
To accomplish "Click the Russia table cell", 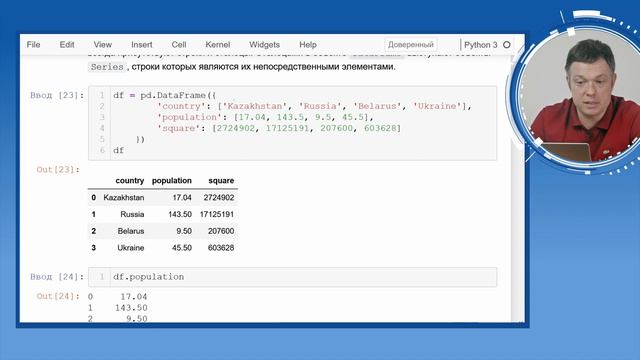I will (x=132, y=214).
